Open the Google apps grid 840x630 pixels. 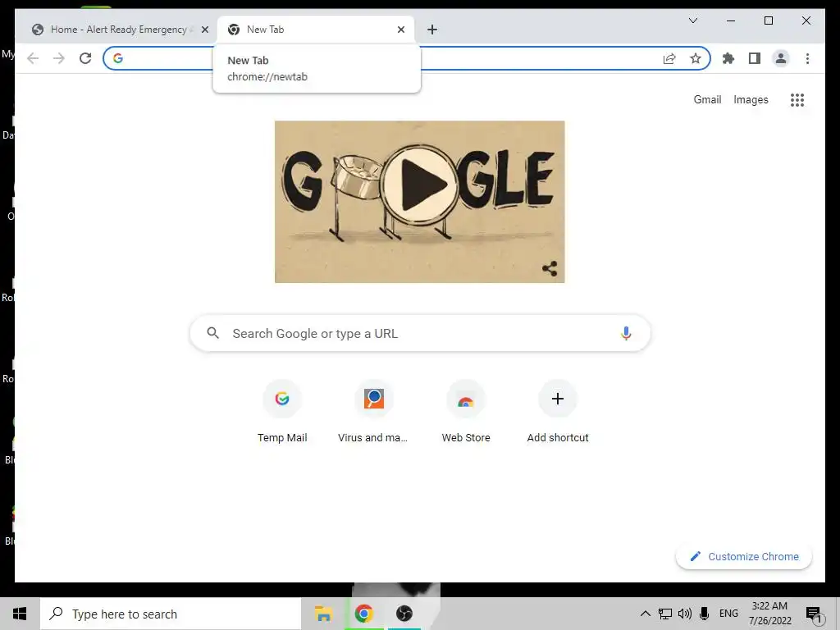tap(797, 99)
